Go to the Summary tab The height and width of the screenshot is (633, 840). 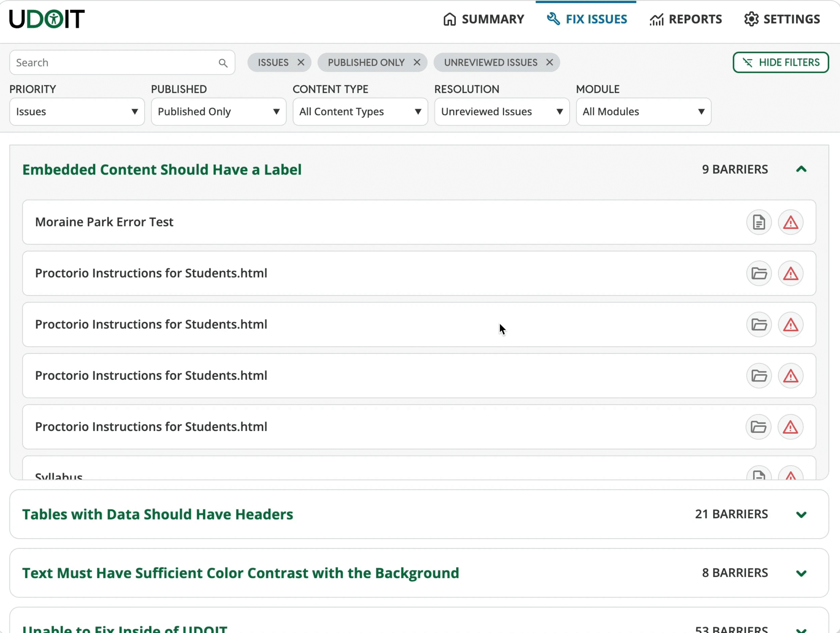click(x=483, y=19)
